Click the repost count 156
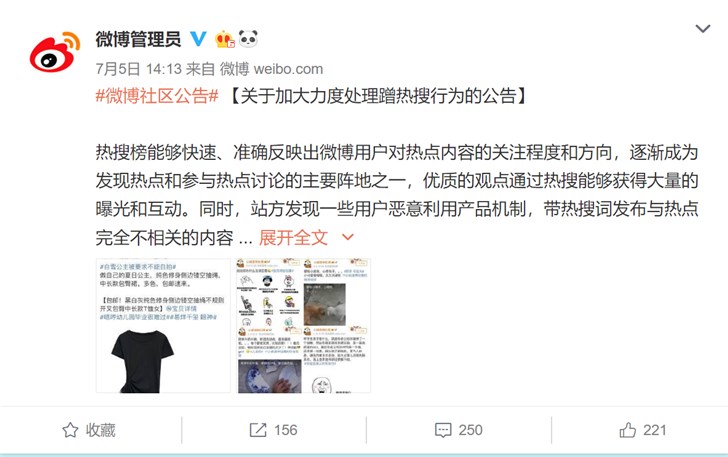The width and height of the screenshot is (728, 457). [286, 430]
